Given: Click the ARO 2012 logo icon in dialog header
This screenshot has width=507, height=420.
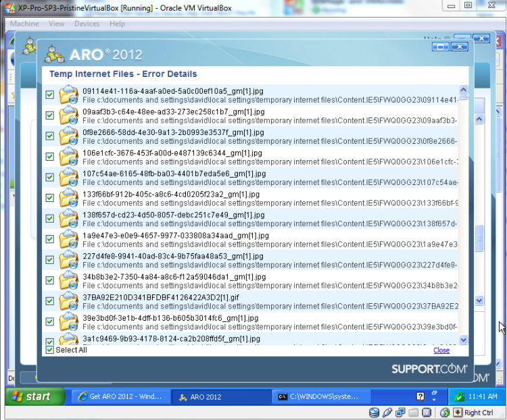Looking at the screenshot, I should click(x=55, y=55).
